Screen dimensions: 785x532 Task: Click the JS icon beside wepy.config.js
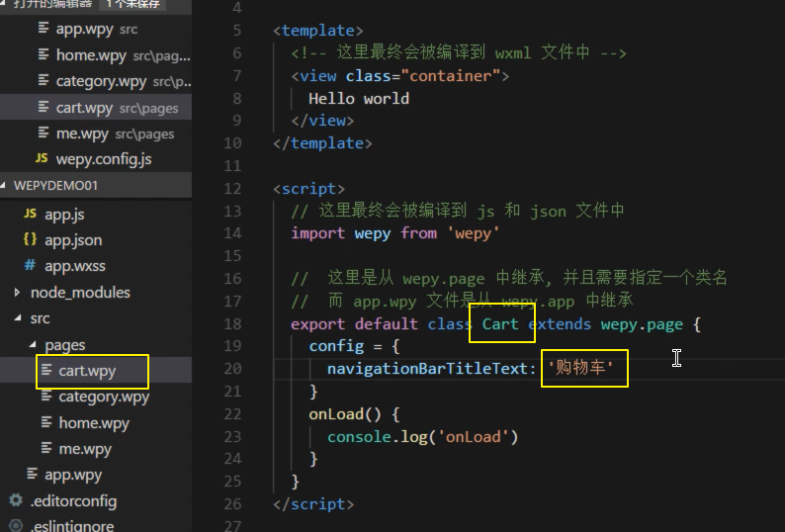click(42, 159)
